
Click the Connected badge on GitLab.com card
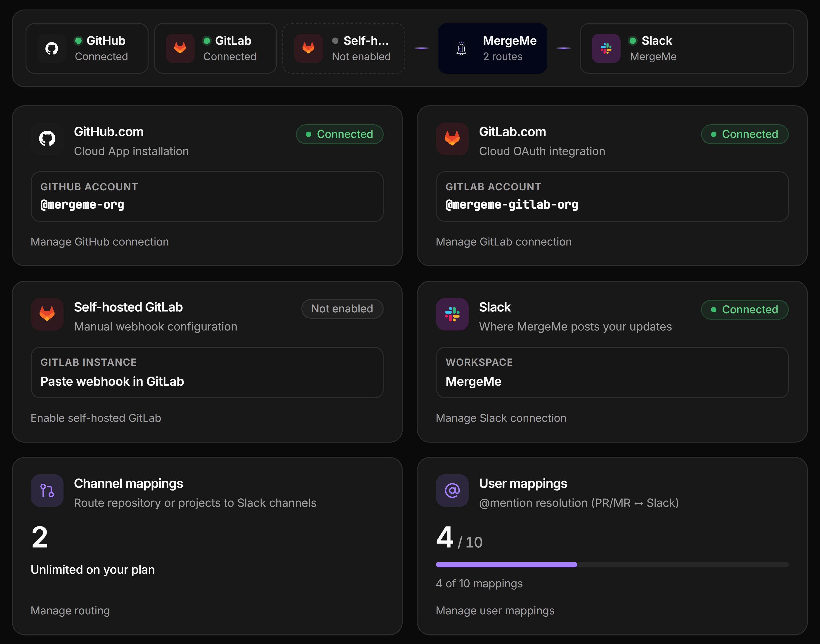point(744,134)
